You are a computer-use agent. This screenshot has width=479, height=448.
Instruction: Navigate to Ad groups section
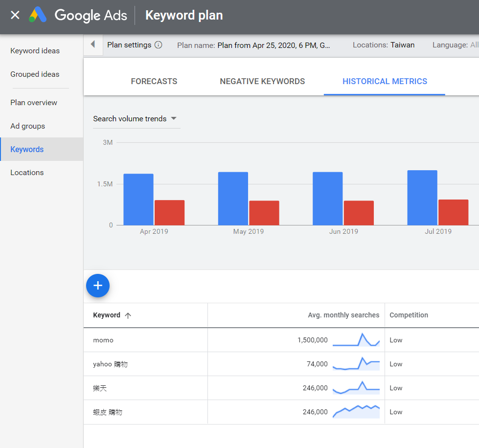tap(27, 126)
